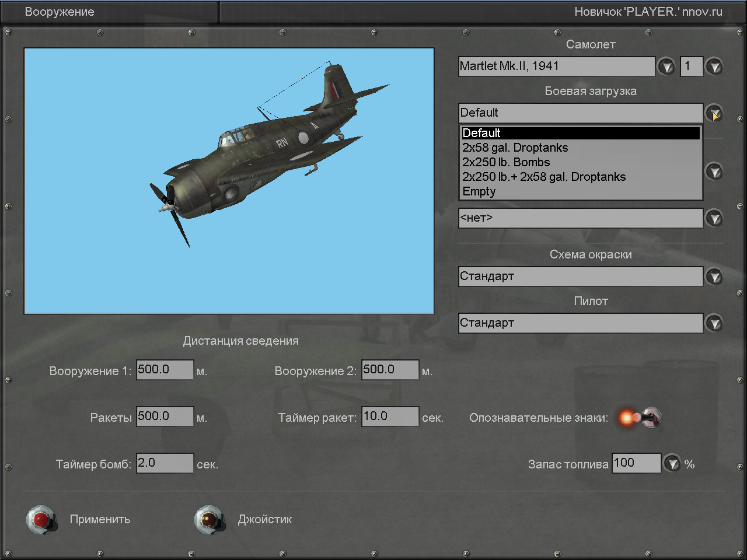
Task: Click the Пилот section label
Action: 591,301
